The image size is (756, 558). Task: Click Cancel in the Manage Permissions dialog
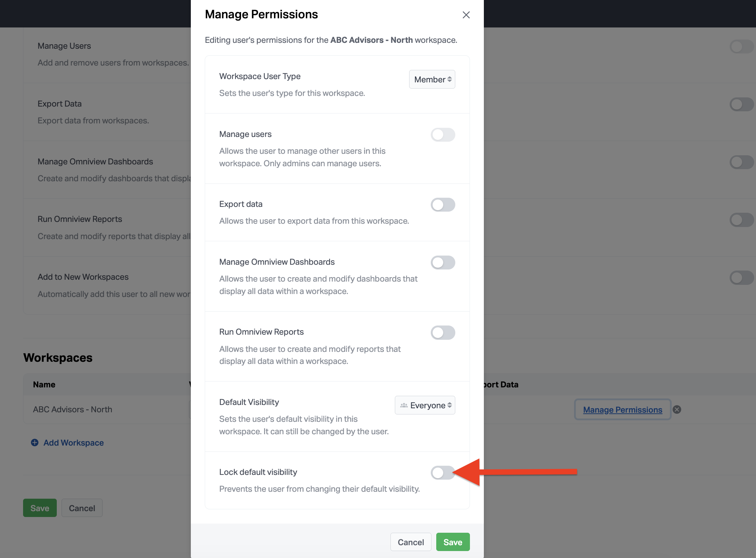pyautogui.click(x=411, y=542)
